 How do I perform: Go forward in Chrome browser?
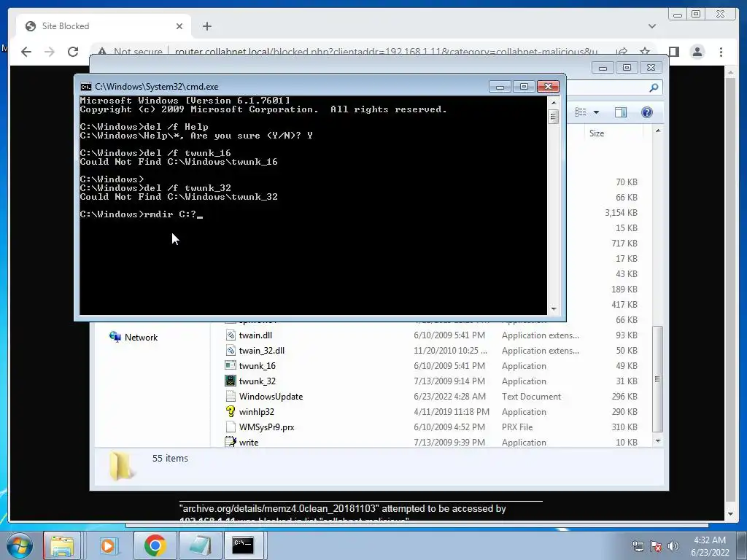click(x=50, y=52)
